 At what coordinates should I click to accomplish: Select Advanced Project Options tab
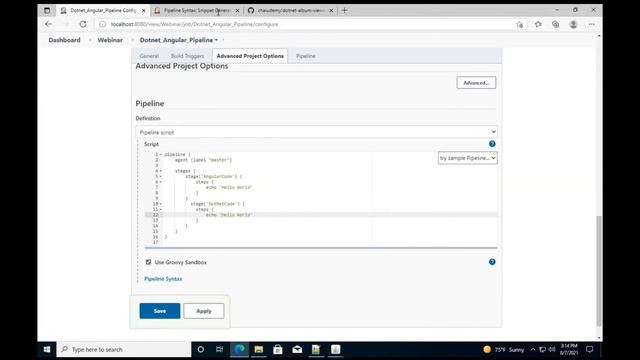[x=250, y=56]
